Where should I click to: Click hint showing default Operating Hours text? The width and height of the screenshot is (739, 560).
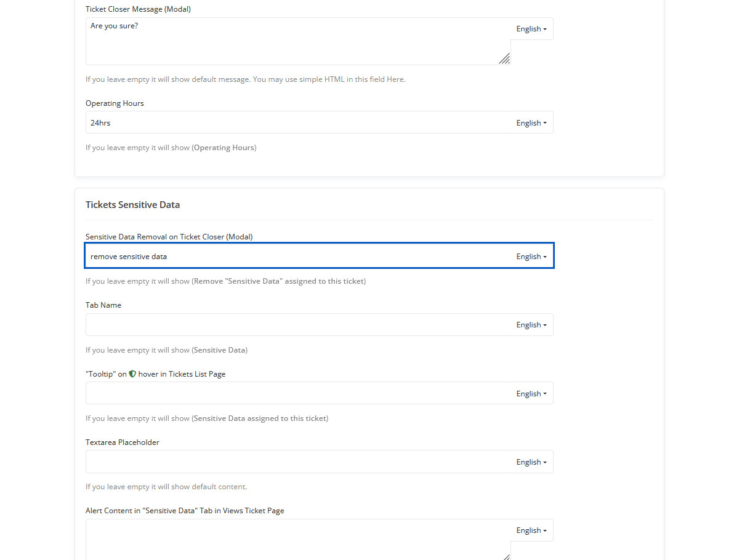coord(171,148)
